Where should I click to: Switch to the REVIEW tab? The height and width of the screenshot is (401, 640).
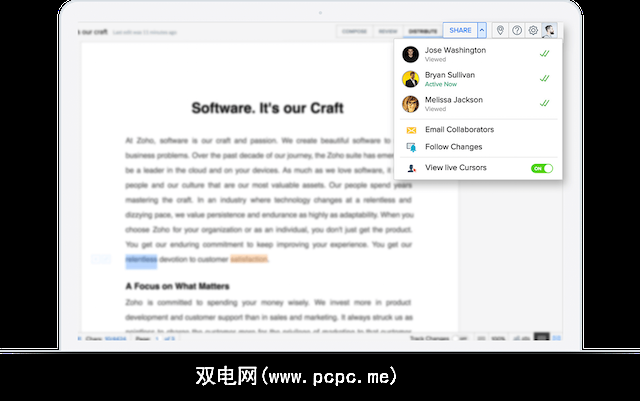coord(388,31)
